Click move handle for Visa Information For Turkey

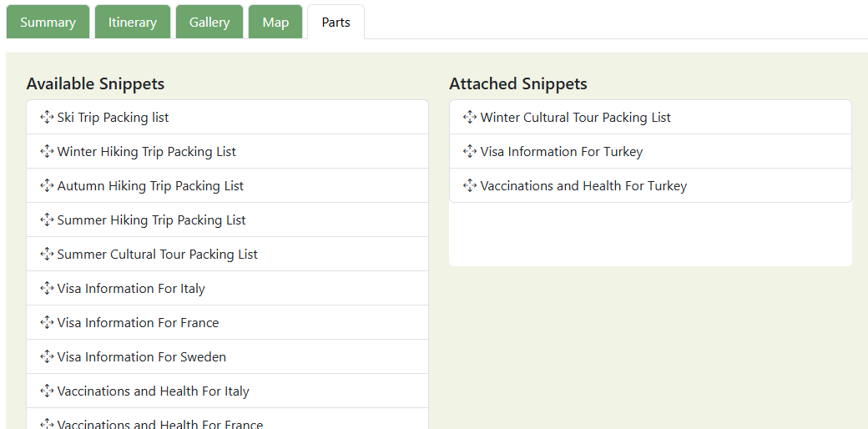470,151
